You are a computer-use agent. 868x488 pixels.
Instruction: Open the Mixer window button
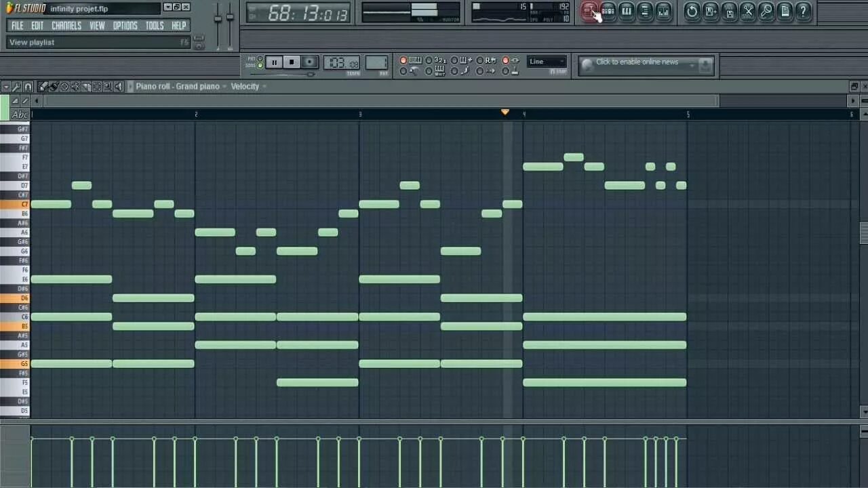click(x=663, y=11)
